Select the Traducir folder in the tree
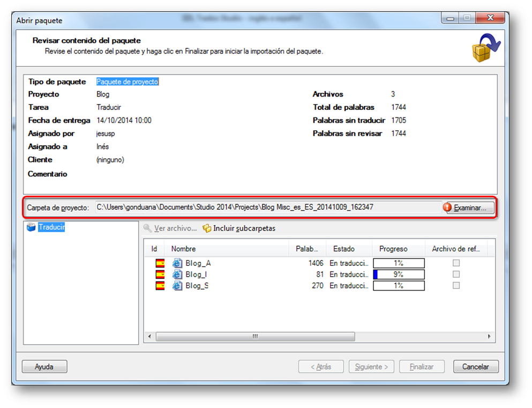The image size is (532, 408). (x=51, y=227)
